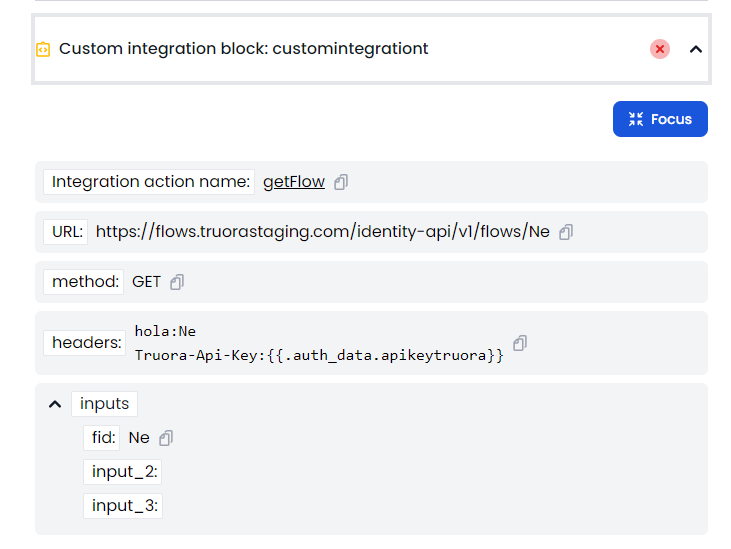Click the input_3: label
This screenshot has width=731, height=549.
123,506
